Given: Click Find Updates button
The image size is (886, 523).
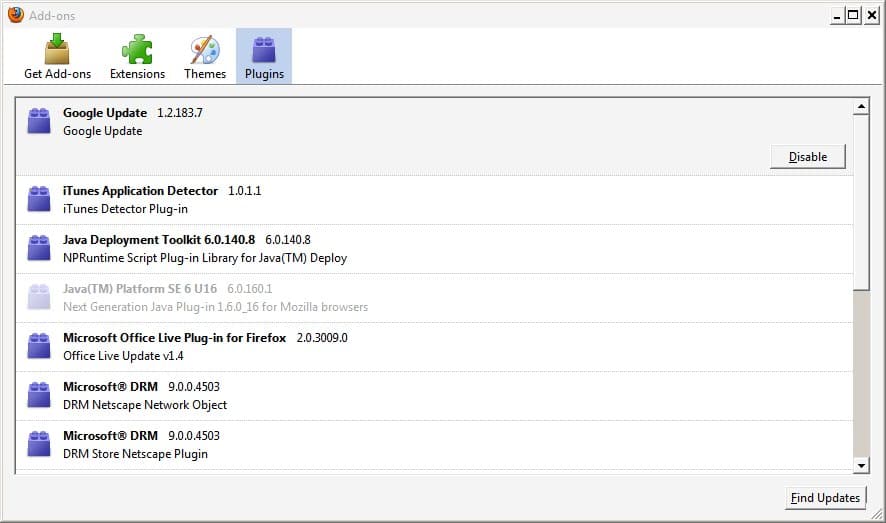Looking at the screenshot, I should pos(825,498).
